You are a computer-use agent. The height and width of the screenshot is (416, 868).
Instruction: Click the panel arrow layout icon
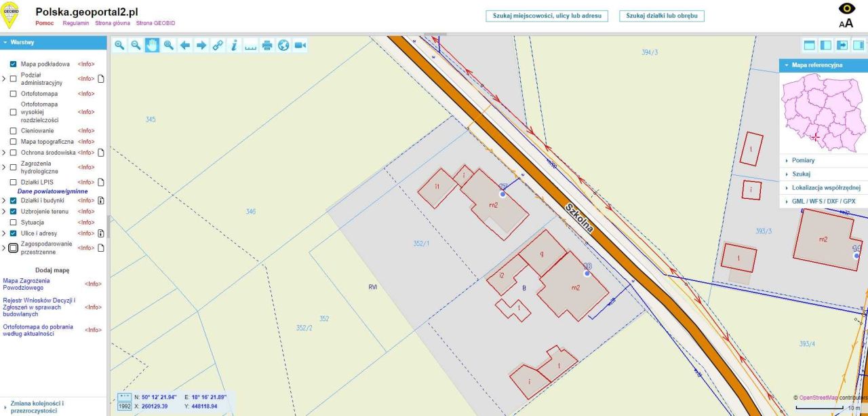pos(842,45)
